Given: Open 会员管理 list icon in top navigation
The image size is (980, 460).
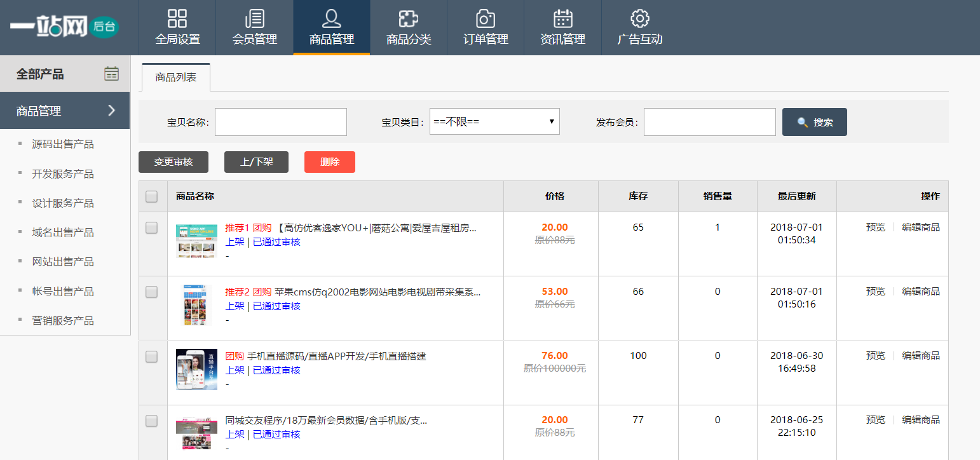Looking at the screenshot, I should coord(254,18).
